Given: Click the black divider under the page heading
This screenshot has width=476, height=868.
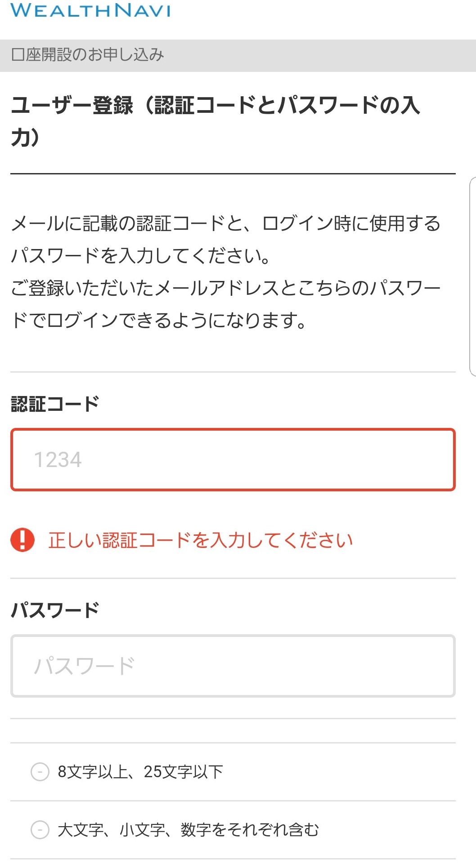Looking at the screenshot, I should click(x=233, y=174).
